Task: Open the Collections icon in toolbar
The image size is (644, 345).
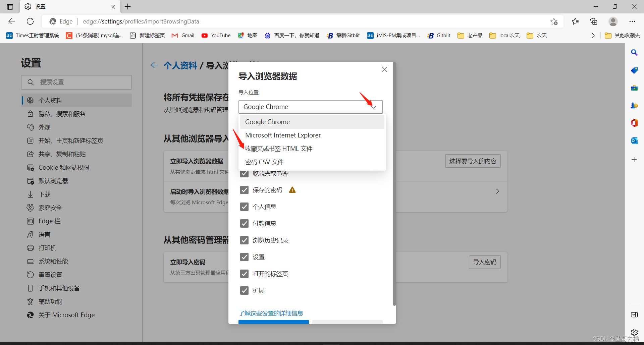Action: coord(594,21)
